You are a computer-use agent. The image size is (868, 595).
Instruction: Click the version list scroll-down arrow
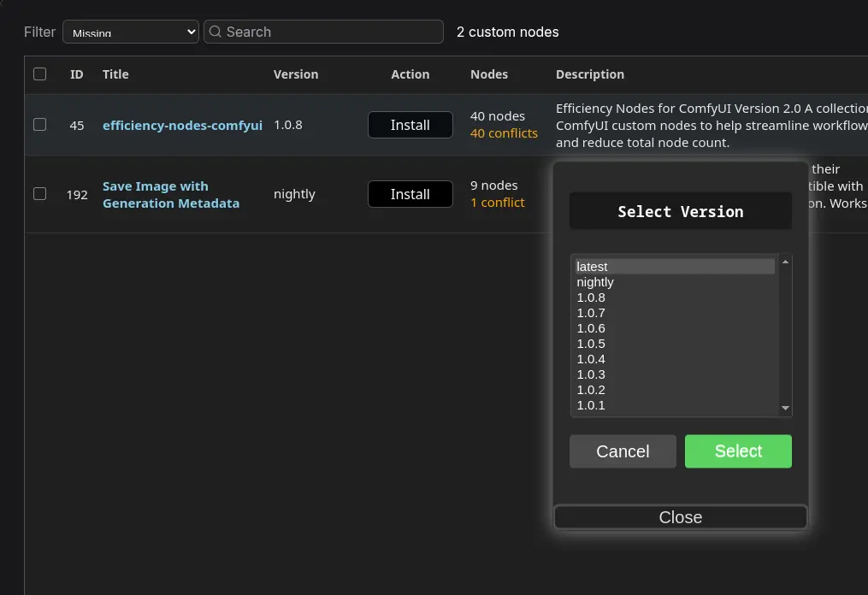[786, 409]
